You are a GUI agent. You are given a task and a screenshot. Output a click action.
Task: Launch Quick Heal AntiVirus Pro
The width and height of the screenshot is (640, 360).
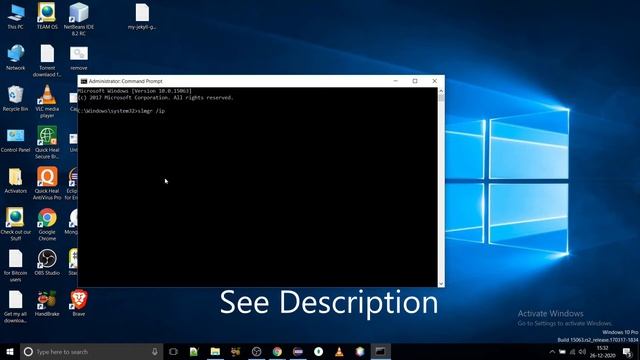click(x=47, y=183)
